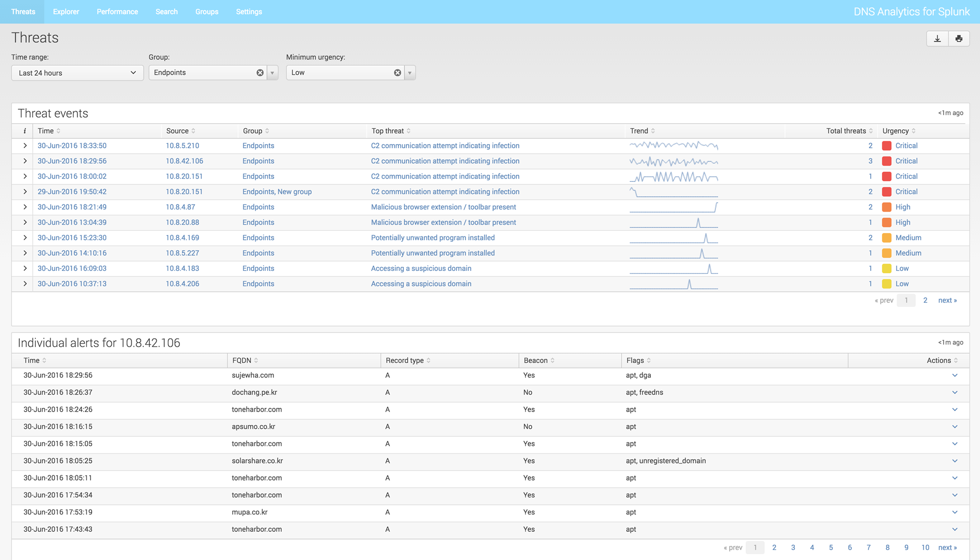
Task: Select the toneharbor.com cell at 18:24:26
Action: point(256,410)
